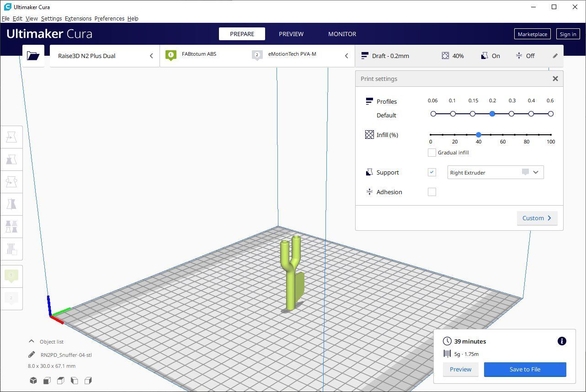Click the Custom settings button
The image size is (586, 392).
tap(537, 218)
